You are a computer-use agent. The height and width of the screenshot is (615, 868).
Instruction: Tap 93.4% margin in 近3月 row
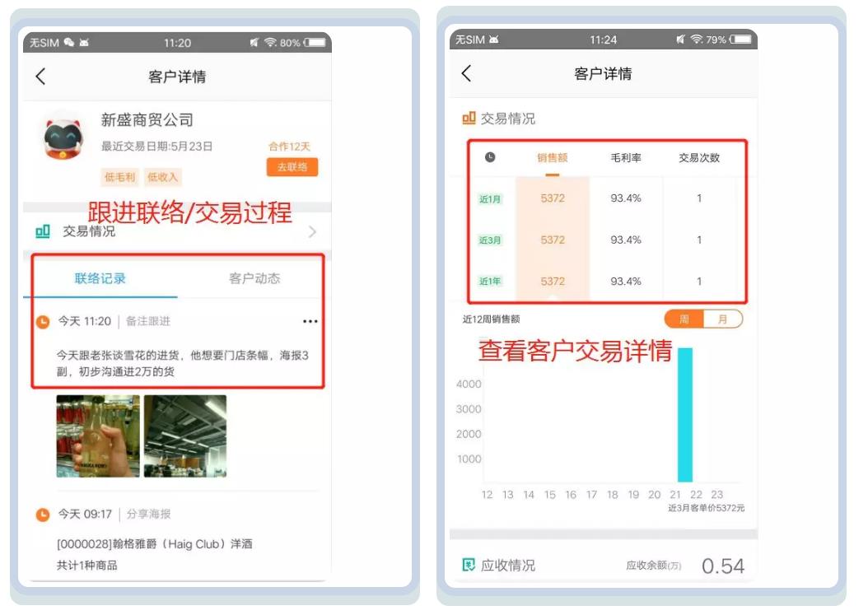click(626, 240)
